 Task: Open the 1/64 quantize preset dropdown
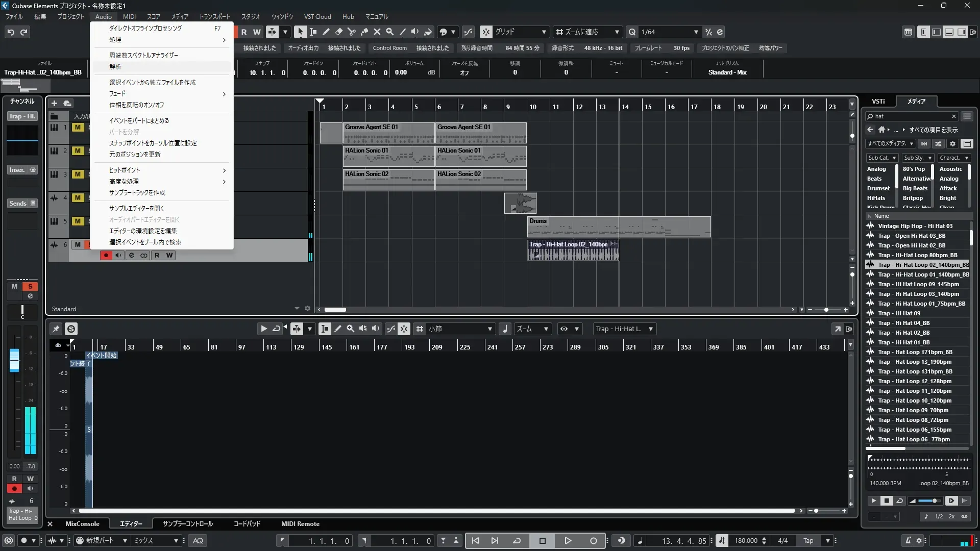pyautogui.click(x=670, y=32)
